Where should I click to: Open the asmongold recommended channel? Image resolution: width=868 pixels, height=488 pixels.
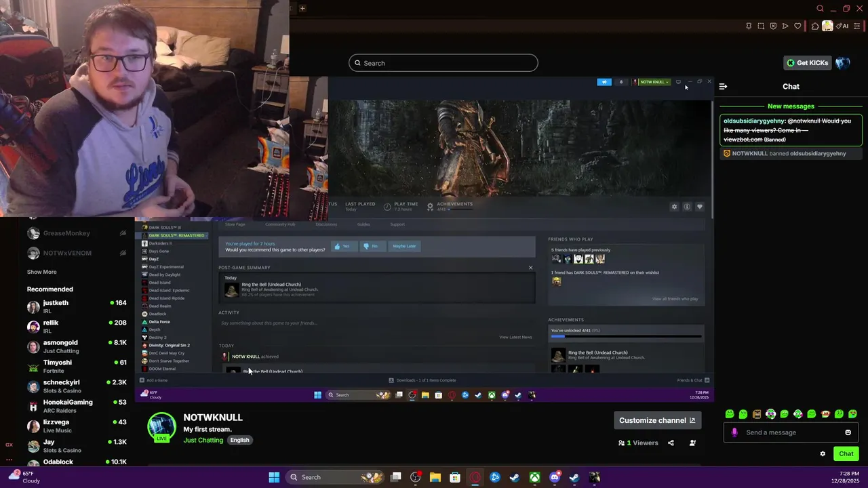(77, 346)
